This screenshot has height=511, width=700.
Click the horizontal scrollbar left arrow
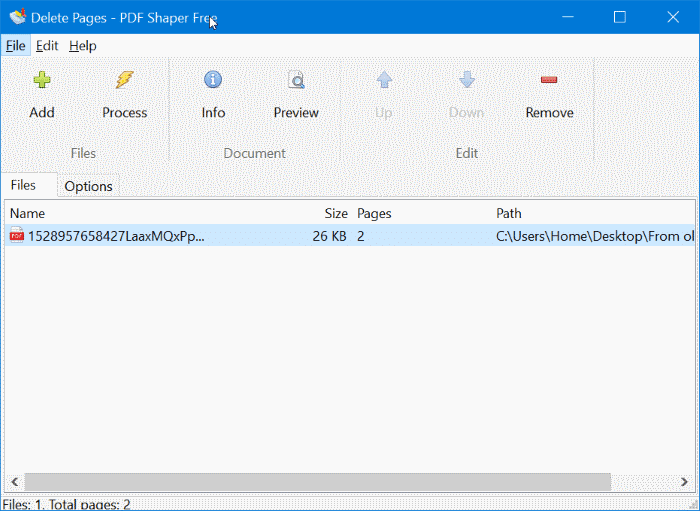click(x=15, y=482)
